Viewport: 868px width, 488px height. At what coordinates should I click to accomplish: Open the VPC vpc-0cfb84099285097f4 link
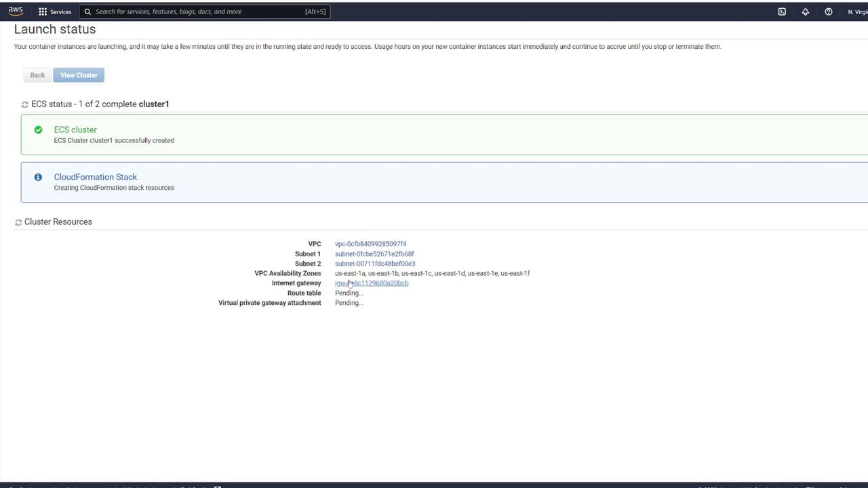tap(370, 244)
